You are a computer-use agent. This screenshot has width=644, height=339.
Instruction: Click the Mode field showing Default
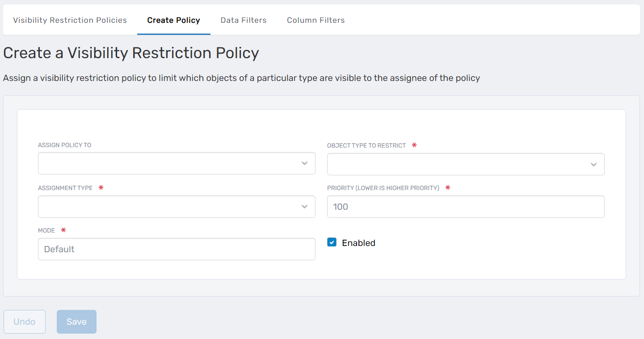coord(177,249)
